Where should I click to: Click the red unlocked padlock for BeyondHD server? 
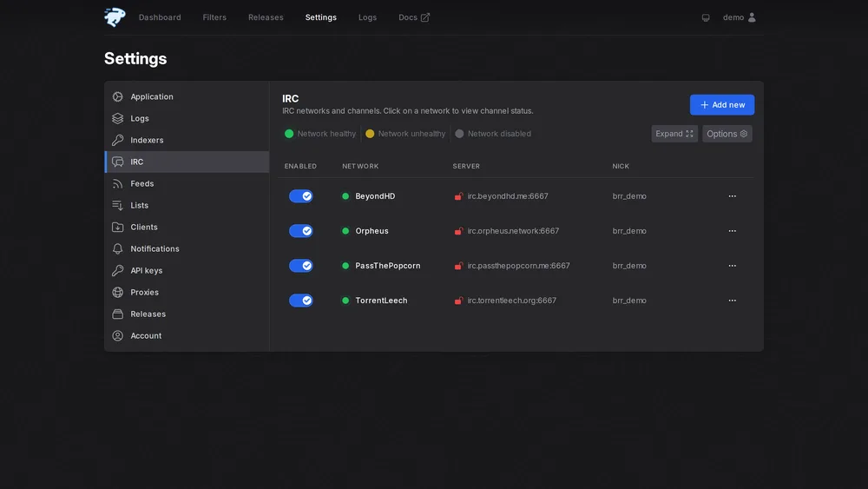click(458, 196)
